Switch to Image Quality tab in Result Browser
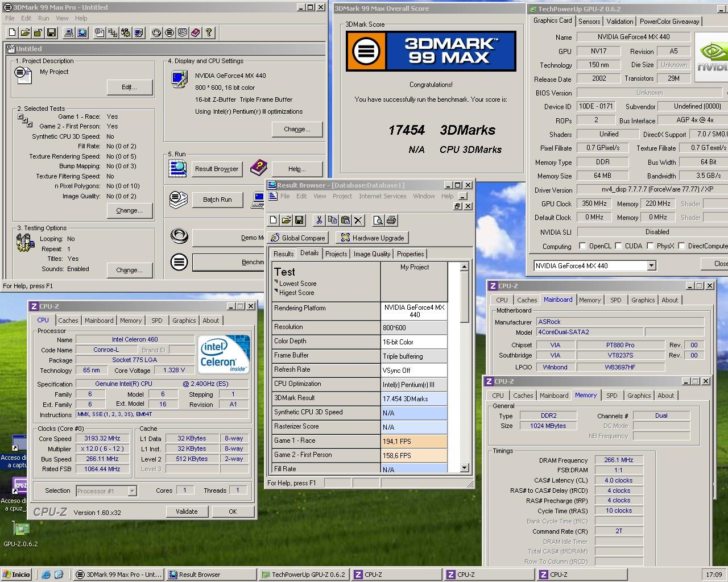Image resolution: width=728 pixels, height=582 pixels. [372, 254]
